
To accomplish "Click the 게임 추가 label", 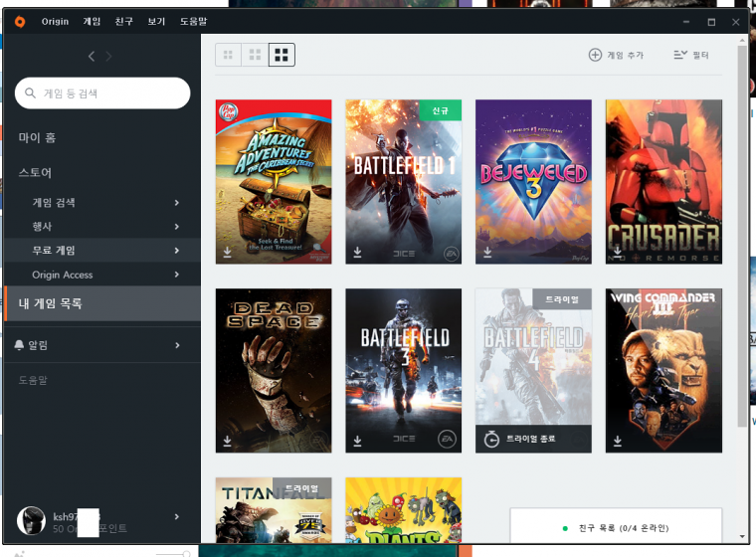I will 626,56.
